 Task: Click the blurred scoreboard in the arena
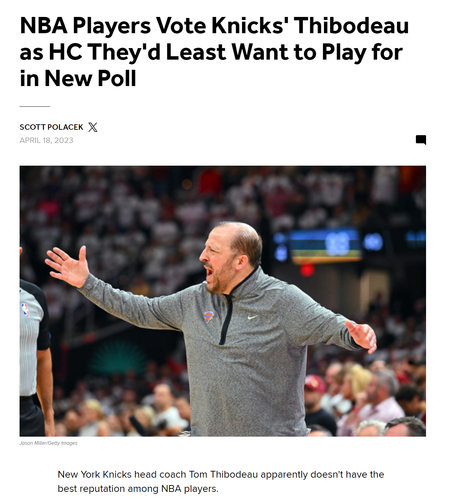click(325, 245)
